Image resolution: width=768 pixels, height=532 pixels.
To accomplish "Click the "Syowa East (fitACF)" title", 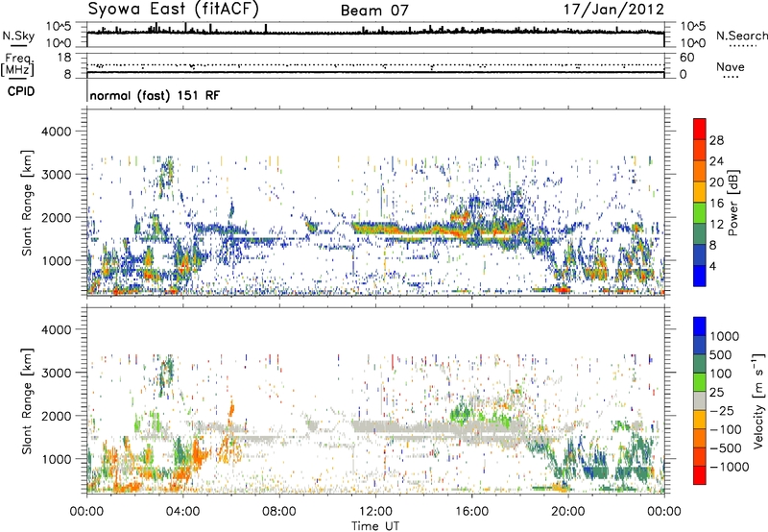I will pos(173,9).
